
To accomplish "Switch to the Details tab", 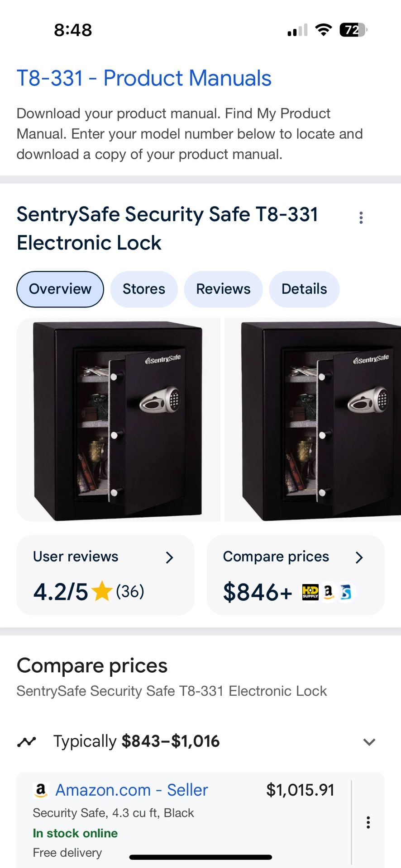I will (304, 289).
